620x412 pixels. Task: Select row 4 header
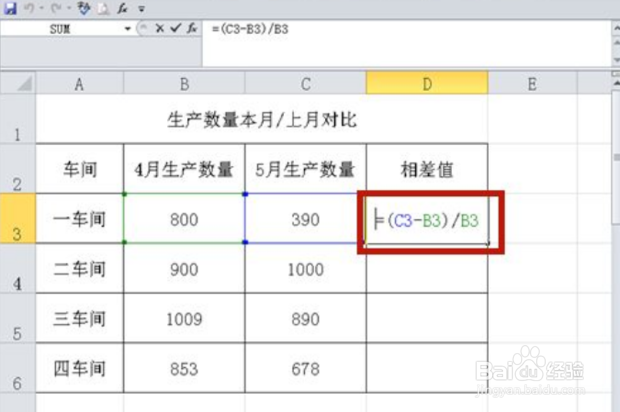click(x=18, y=268)
